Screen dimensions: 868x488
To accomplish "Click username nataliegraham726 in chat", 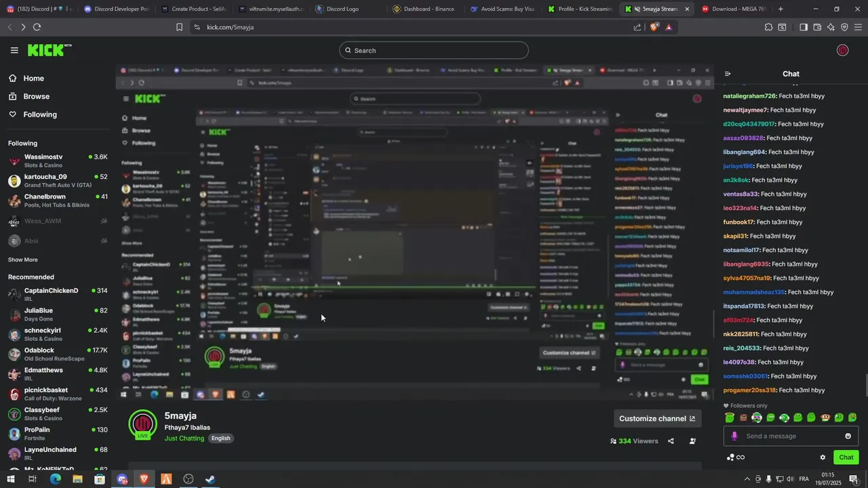I will click(x=749, y=96).
